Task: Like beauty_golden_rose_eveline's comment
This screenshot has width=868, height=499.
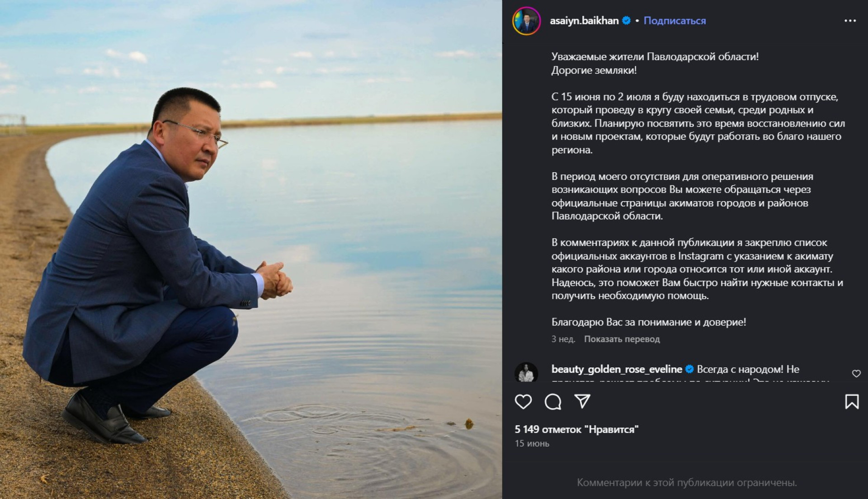Action: pos(856,373)
